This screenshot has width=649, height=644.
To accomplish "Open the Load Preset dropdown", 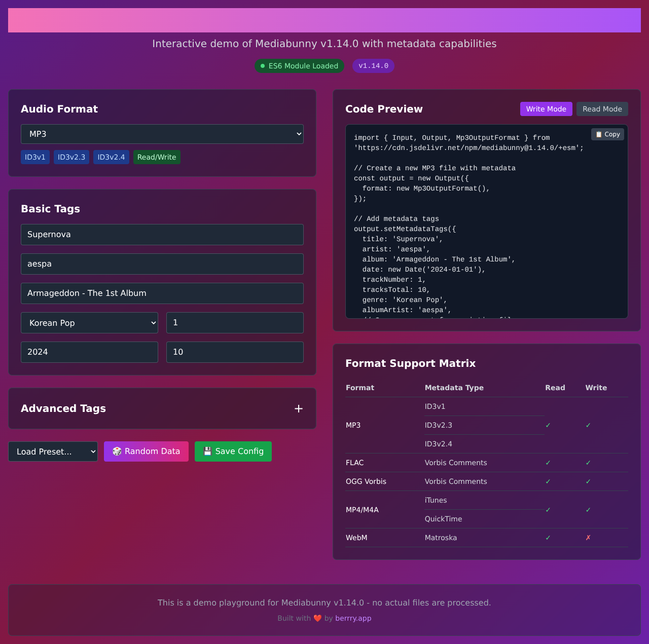I will 53,451.
